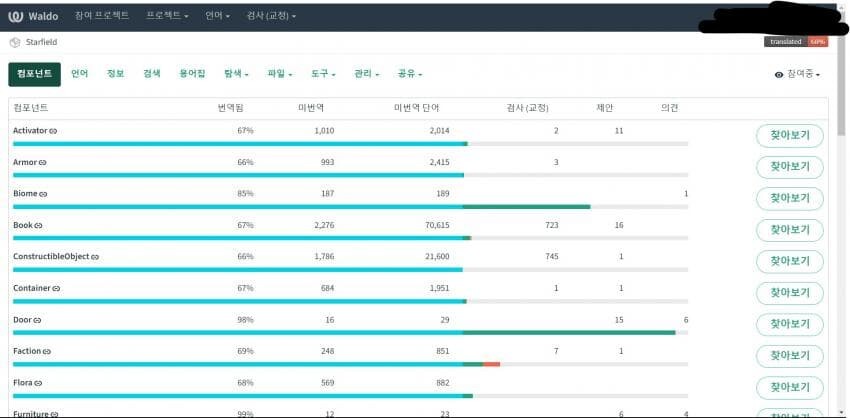This screenshot has width=850, height=418.
Task: Open the 언어 dropdown in top bar
Action: click(x=218, y=16)
